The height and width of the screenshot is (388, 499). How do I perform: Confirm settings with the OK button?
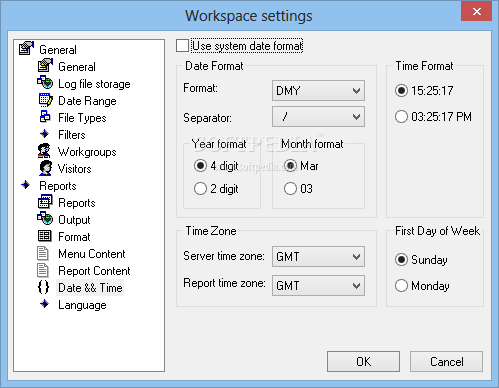point(363,361)
